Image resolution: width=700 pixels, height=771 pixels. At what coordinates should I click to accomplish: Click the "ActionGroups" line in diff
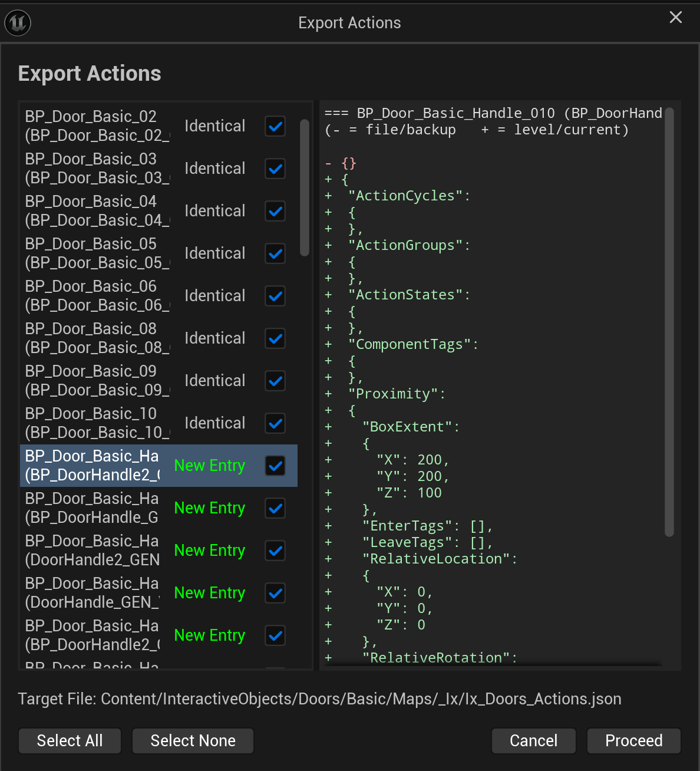[x=398, y=245]
